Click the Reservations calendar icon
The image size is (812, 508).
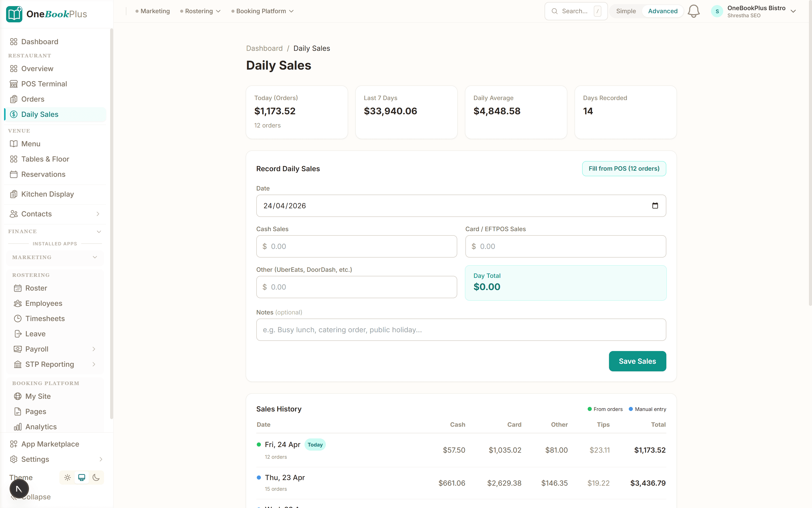(13, 174)
